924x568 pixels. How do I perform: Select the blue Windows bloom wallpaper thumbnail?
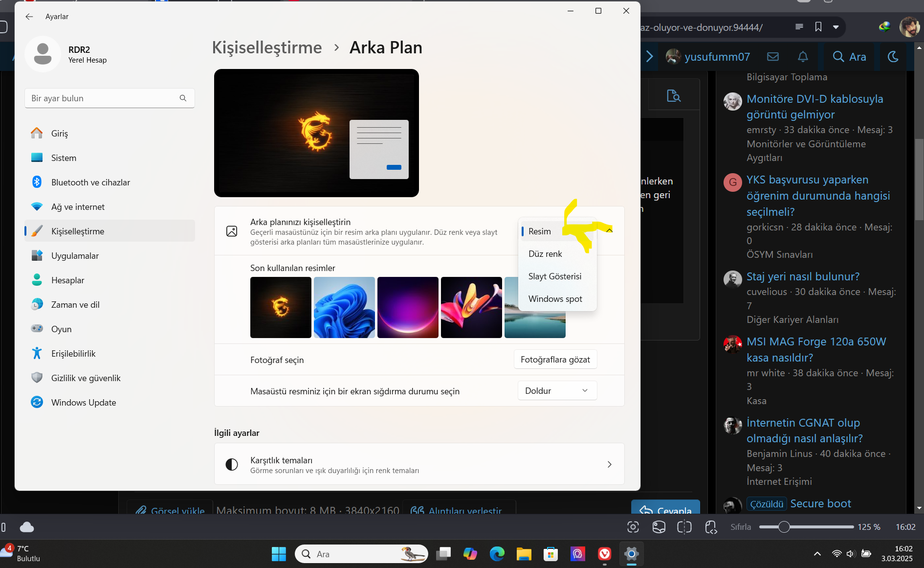[x=344, y=308]
